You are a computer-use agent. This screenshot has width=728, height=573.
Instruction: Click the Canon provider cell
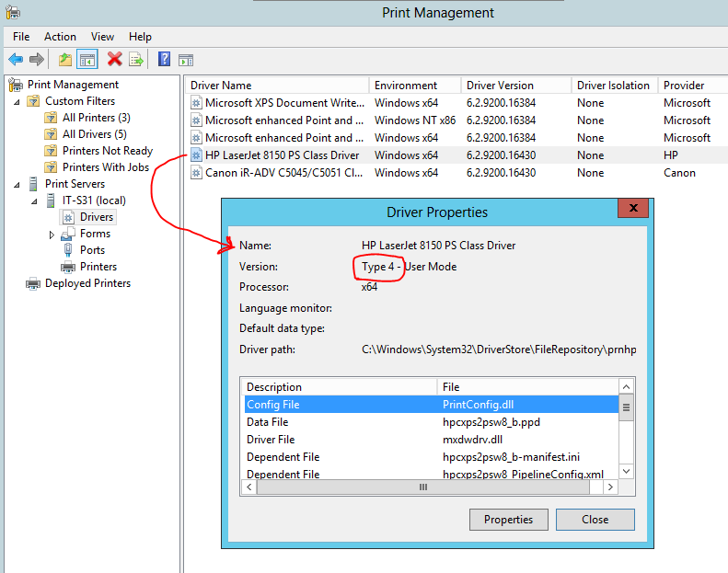(x=679, y=173)
